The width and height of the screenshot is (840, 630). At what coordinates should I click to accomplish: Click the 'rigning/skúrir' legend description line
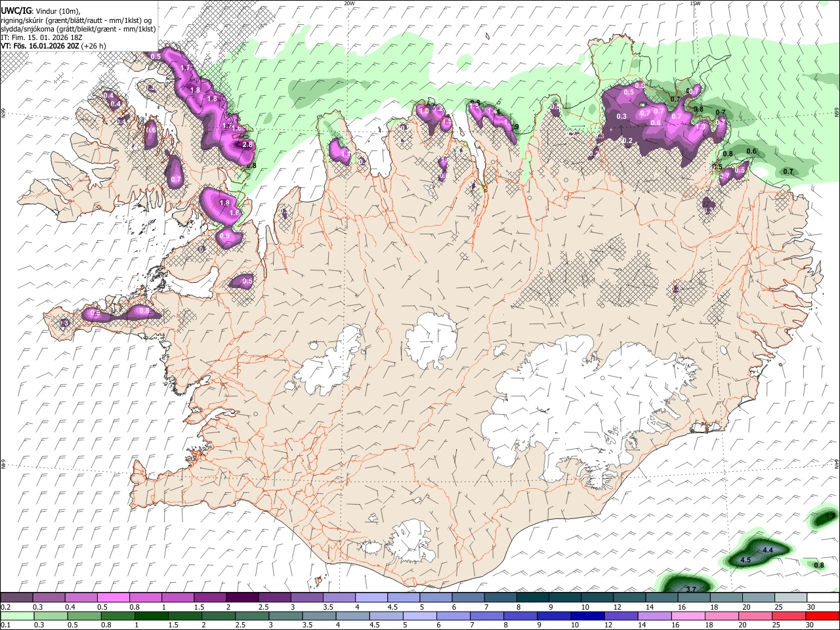tap(76, 20)
